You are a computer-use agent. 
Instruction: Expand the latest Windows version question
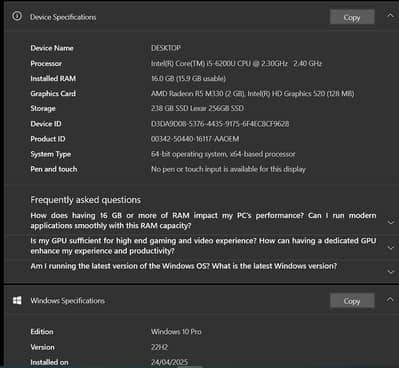click(391, 271)
